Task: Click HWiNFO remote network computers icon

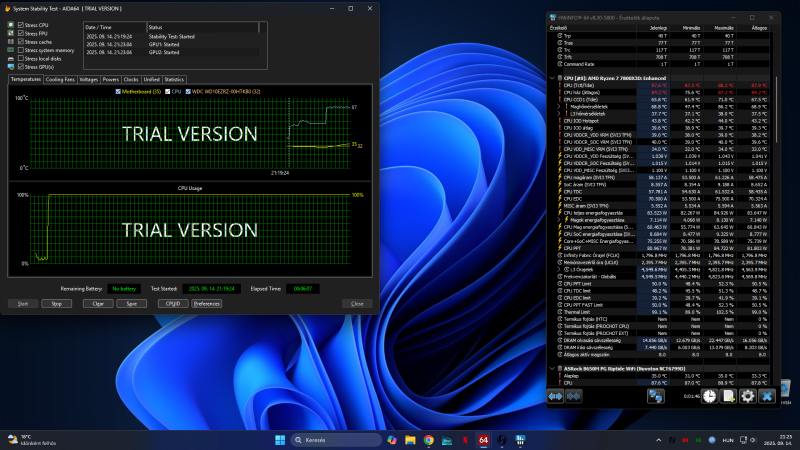Action: click(x=656, y=396)
